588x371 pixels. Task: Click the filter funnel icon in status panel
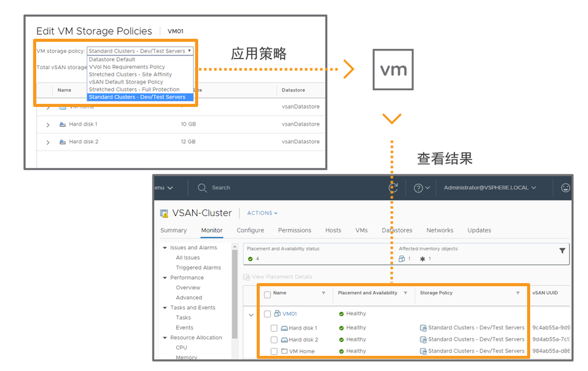click(x=562, y=251)
